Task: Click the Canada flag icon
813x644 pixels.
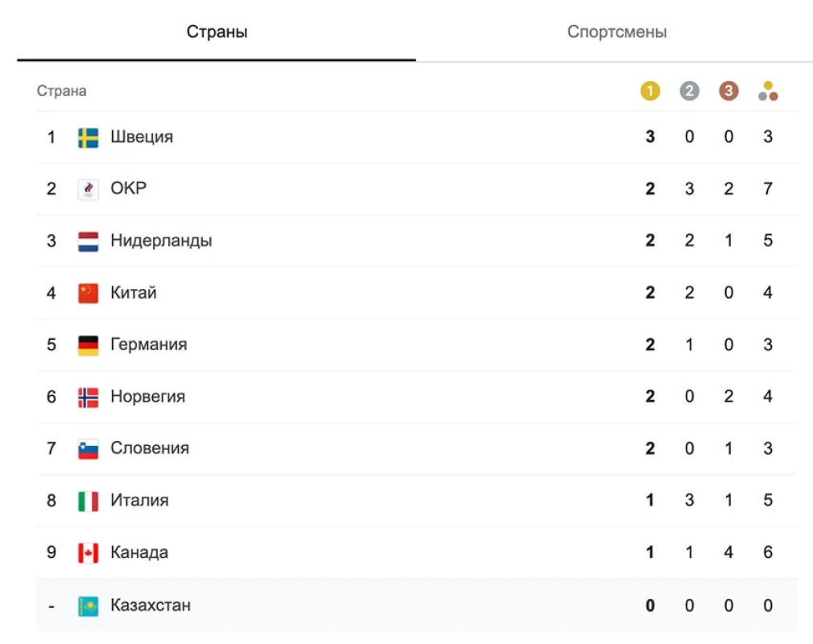Action: 89,553
